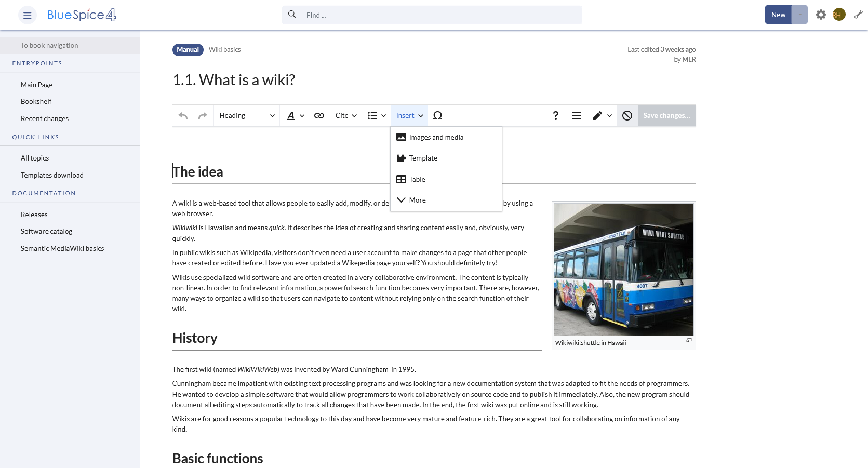The height and width of the screenshot is (468, 868).
Task: Expand the list structure dropdown
Action: click(x=377, y=116)
